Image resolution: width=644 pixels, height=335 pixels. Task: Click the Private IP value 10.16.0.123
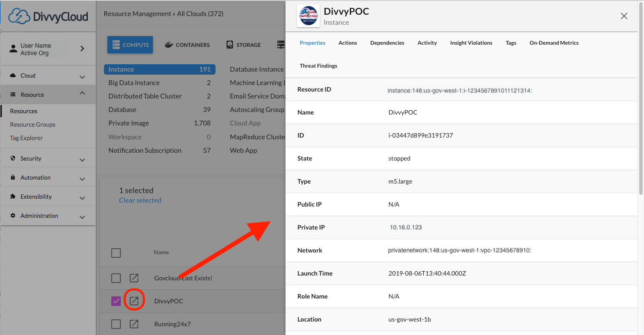pyautogui.click(x=406, y=227)
